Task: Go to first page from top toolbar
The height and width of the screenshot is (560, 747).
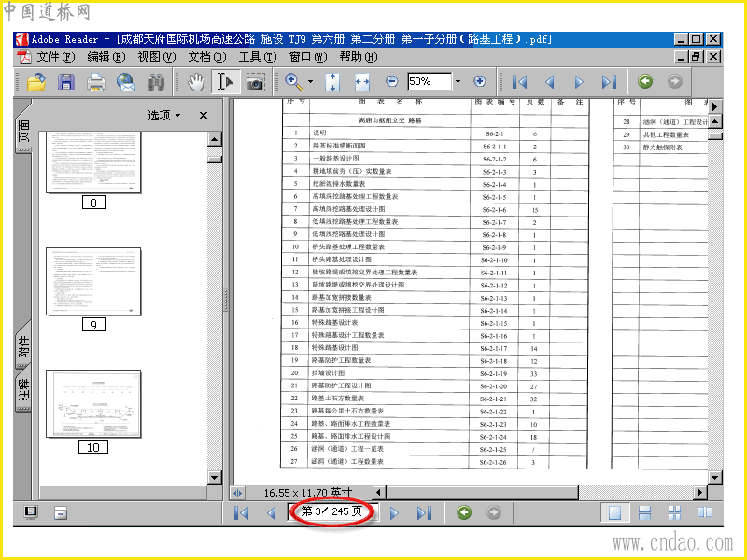Action: click(519, 82)
